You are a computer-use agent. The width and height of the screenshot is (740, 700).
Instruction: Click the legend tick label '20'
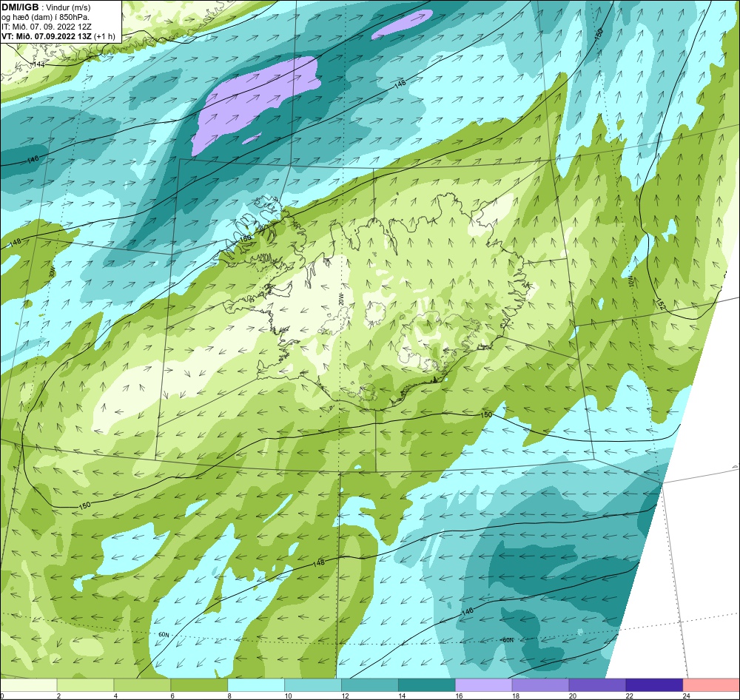point(572,696)
